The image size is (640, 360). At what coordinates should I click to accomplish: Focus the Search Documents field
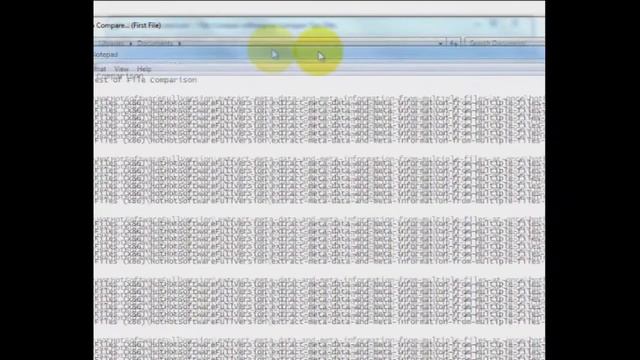click(x=504, y=42)
